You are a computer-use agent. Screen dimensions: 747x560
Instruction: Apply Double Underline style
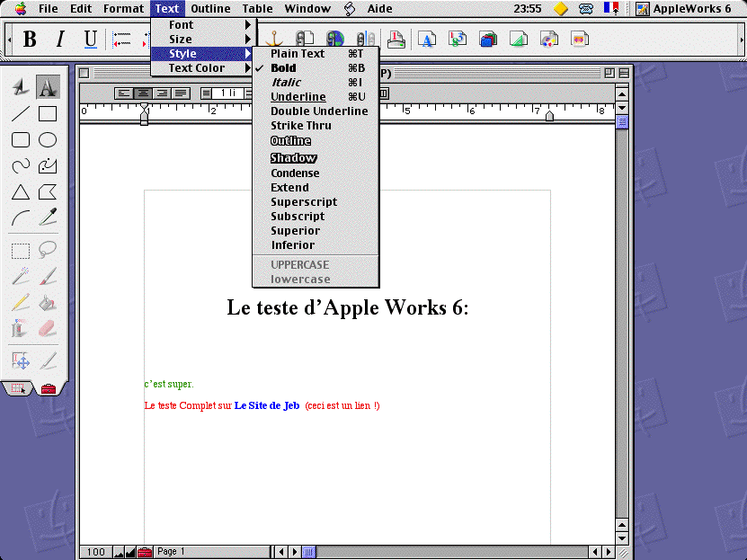point(316,111)
